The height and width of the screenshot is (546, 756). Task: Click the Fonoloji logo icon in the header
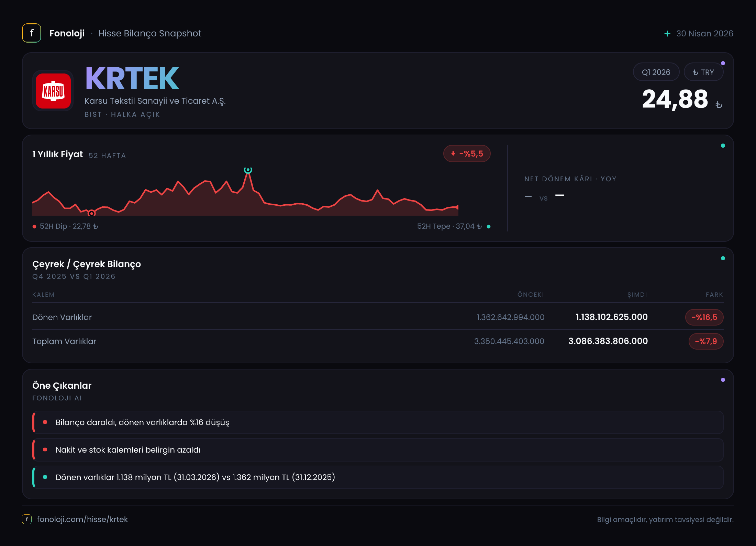tap(32, 33)
